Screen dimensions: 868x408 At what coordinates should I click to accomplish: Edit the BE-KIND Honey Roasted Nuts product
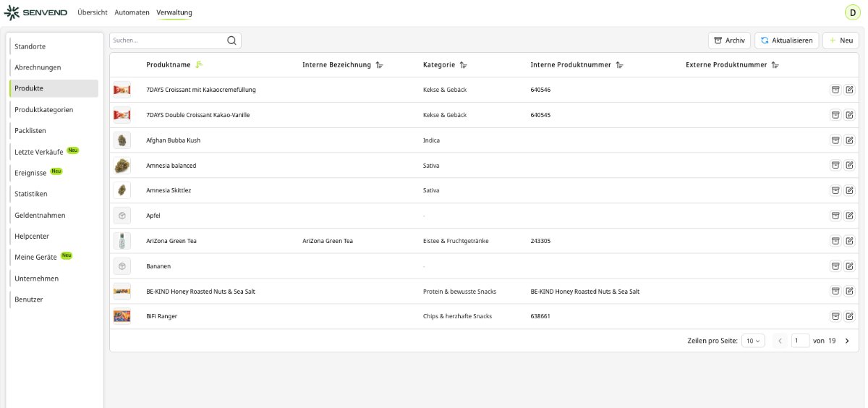click(849, 292)
